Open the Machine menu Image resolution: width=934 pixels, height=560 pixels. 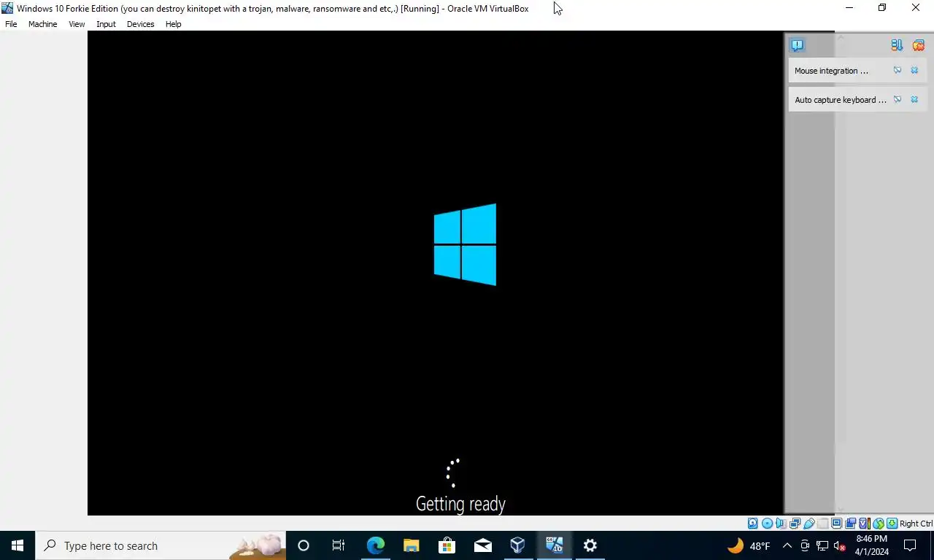point(42,24)
